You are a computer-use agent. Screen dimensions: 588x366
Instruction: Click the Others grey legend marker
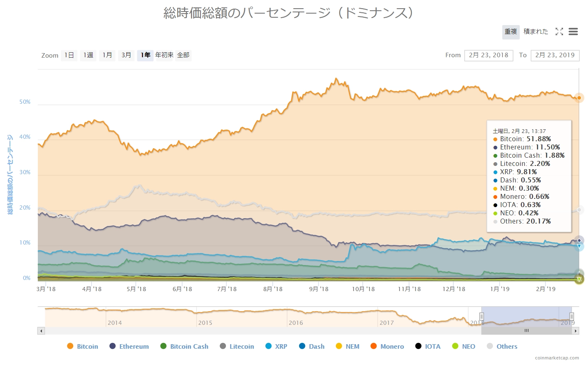click(490, 346)
